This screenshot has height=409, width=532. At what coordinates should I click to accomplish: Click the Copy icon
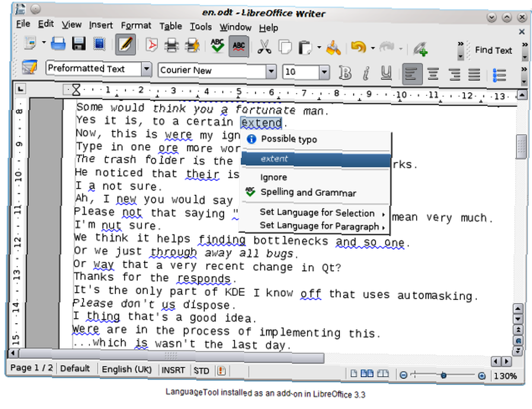(285, 47)
